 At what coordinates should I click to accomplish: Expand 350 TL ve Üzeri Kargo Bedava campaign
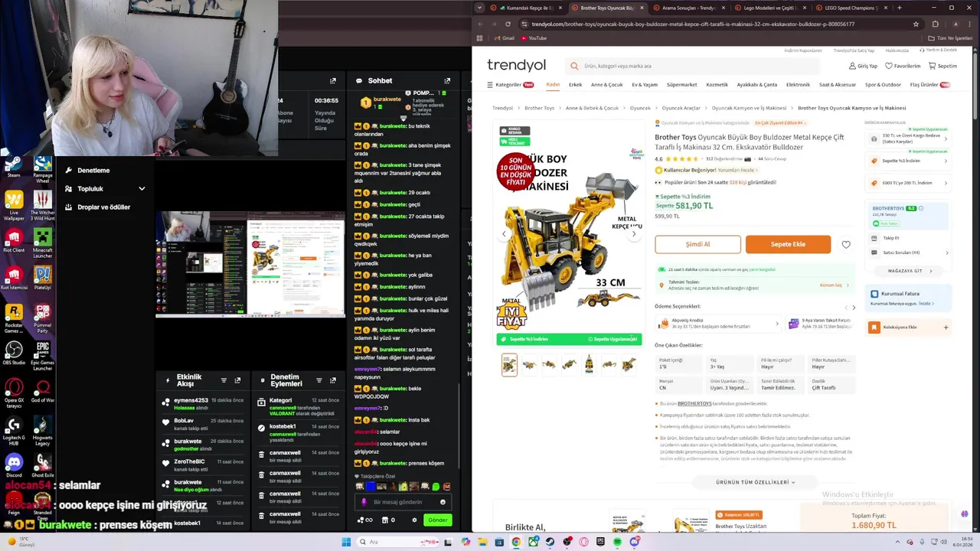point(910,139)
